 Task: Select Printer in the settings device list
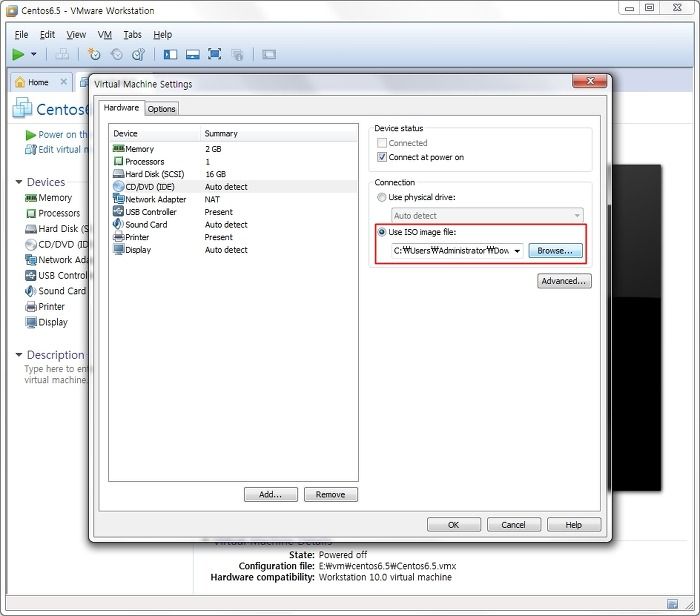(233, 237)
